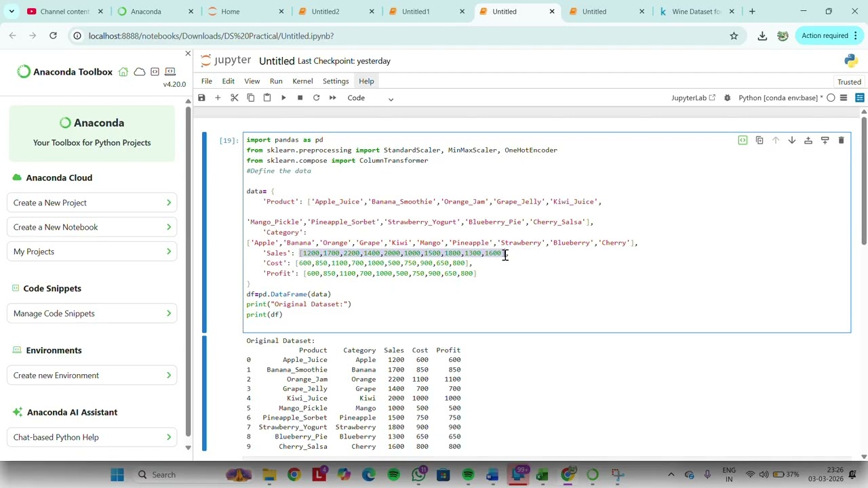Click the Jupyter logo
Screen dimensions: 868x488
coord(225,60)
